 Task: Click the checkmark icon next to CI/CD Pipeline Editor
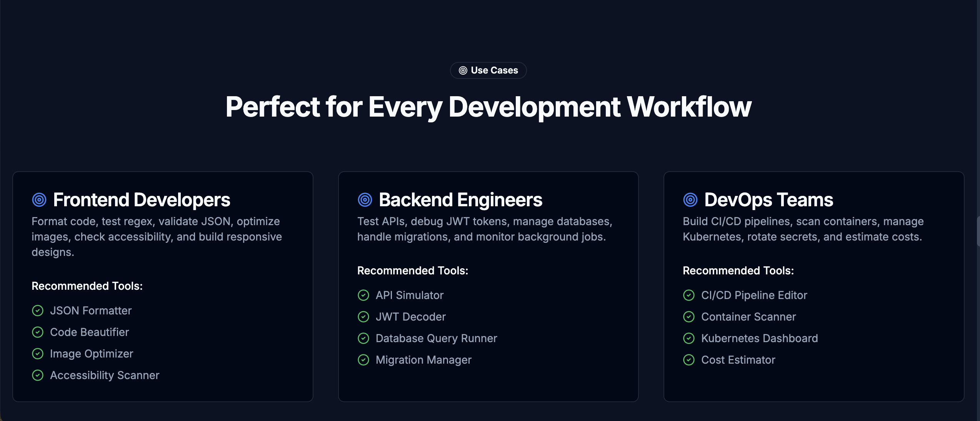[689, 295]
